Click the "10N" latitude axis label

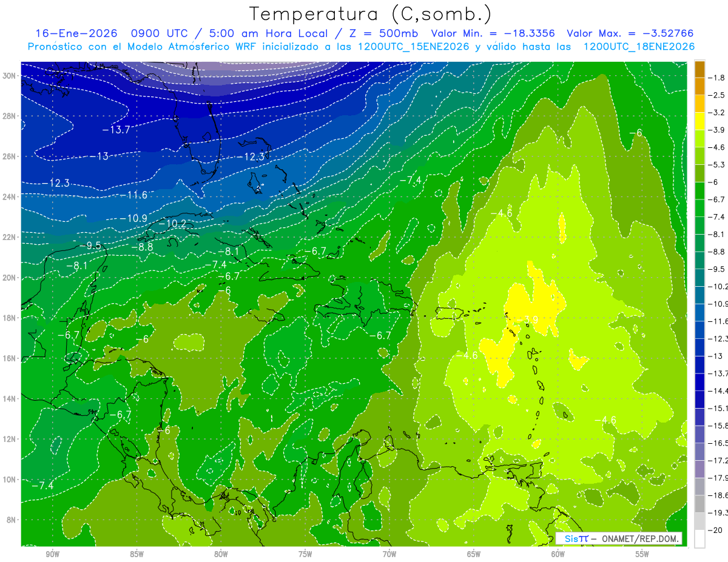click(x=9, y=480)
